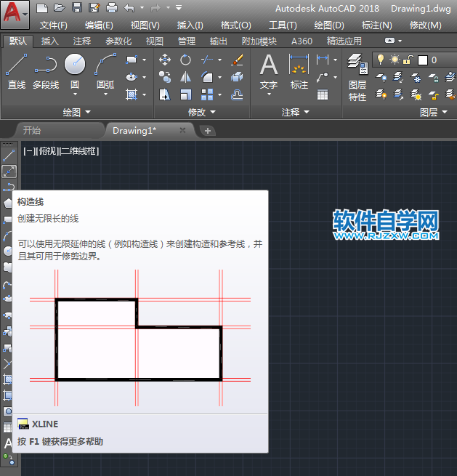
Task: Open dropdown arrow under 圆 circle tool
Action: coord(75,94)
